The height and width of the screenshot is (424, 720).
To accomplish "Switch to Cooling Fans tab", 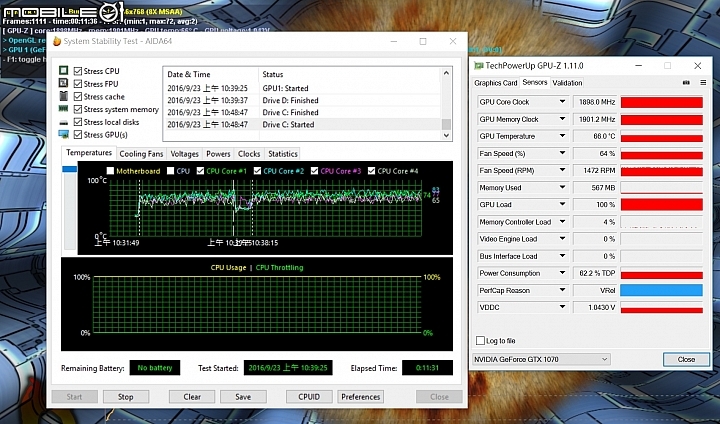I will click(x=141, y=154).
